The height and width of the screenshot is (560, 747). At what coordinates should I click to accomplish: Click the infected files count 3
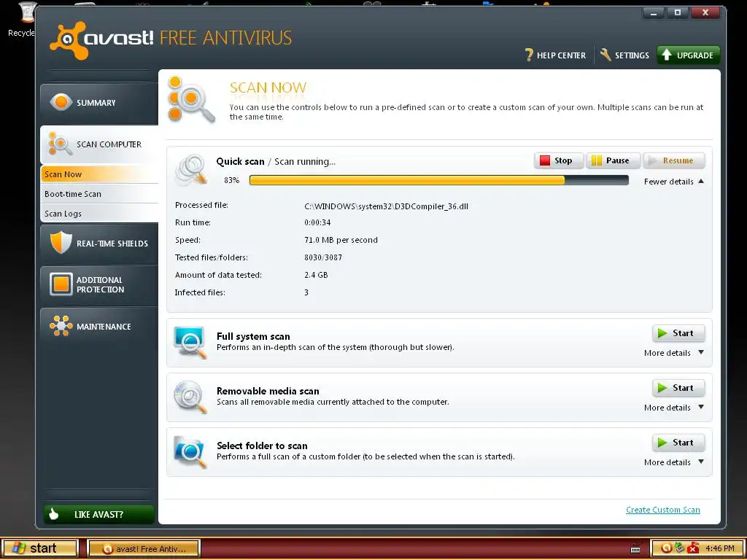point(306,292)
